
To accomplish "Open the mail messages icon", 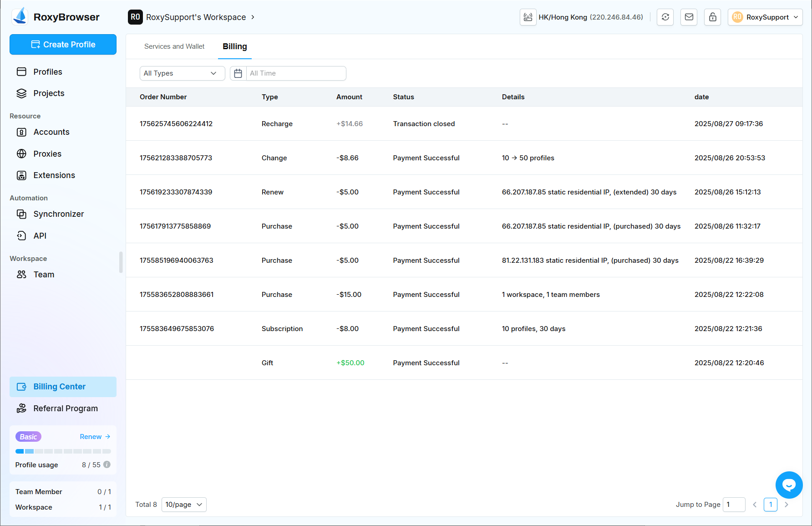I will (689, 17).
